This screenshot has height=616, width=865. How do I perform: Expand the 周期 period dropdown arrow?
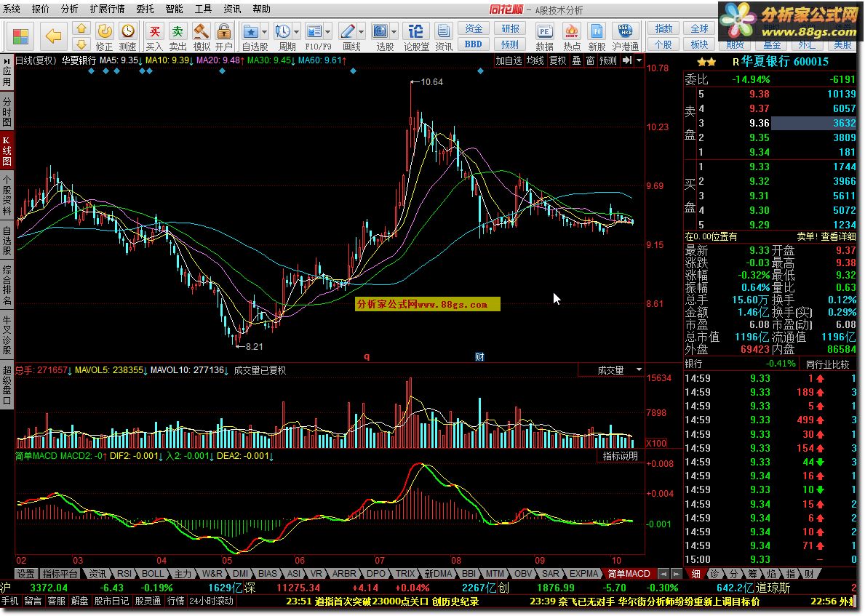pyautogui.click(x=296, y=32)
